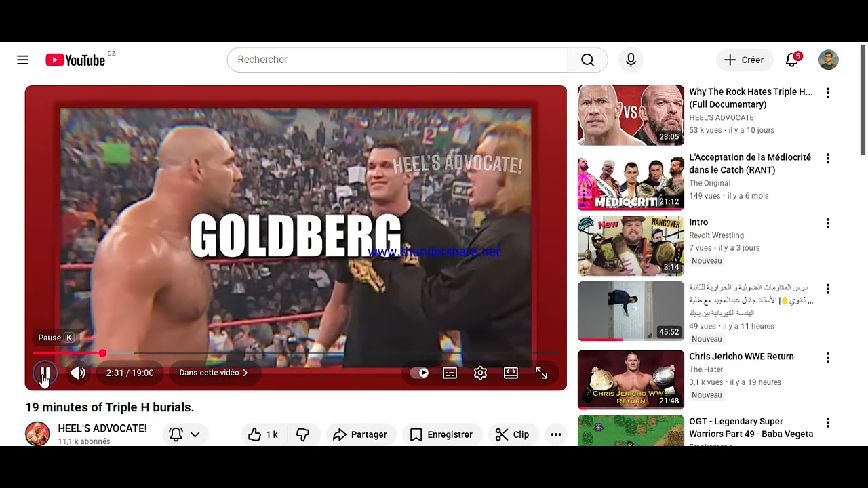Toggle the autoplay switch in the player
This screenshot has width=868, height=488.
419,373
